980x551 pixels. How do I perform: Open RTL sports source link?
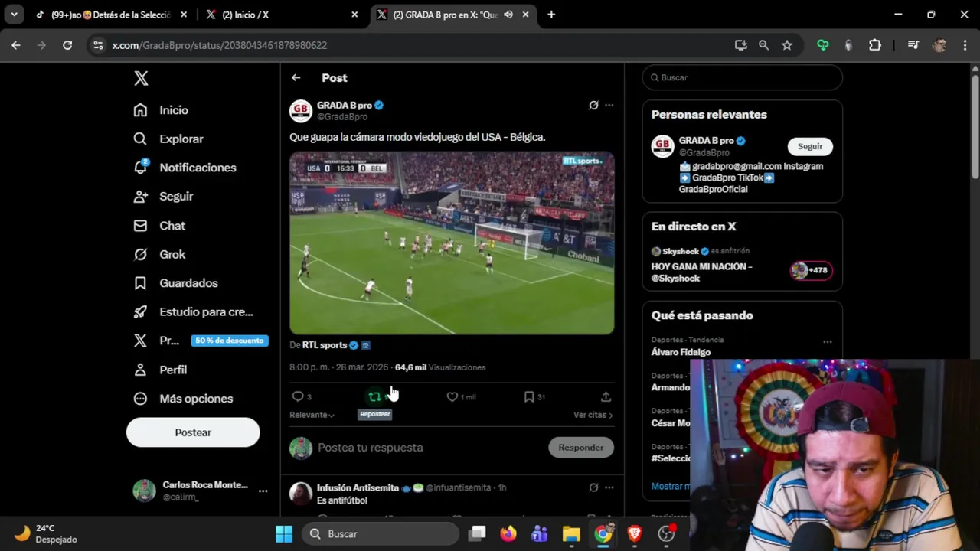(325, 345)
